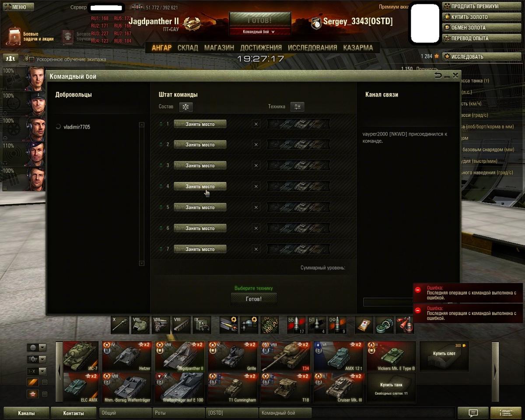
Task: Take seat 4 with Занять место
Action: point(200,186)
